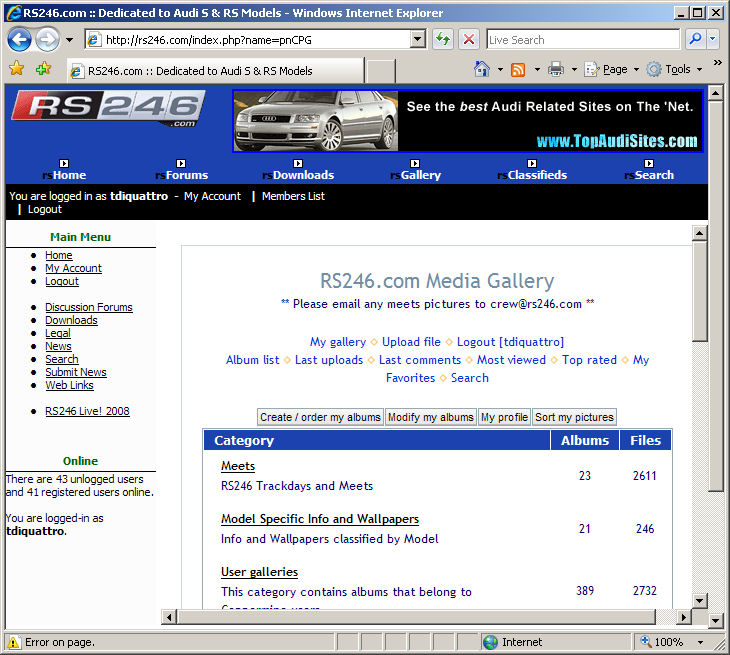Open the Favorites Center star icon
This screenshot has height=655, width=730.
tap(16, 69)
